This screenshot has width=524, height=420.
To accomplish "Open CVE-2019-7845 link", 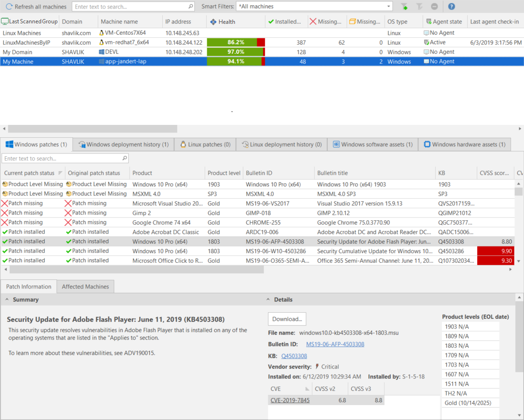I will [290, 400].
